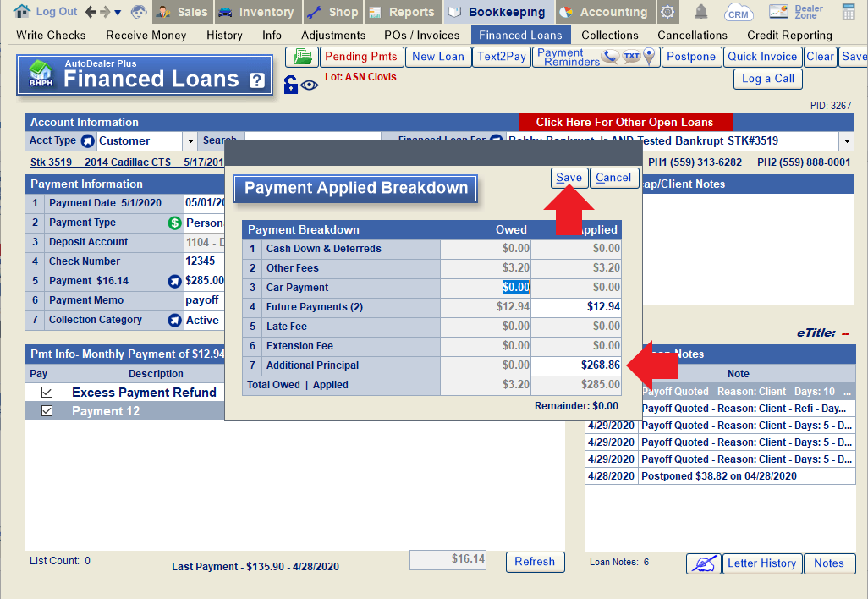
Task: Open the green folder icon
Action: coord(302,57)
